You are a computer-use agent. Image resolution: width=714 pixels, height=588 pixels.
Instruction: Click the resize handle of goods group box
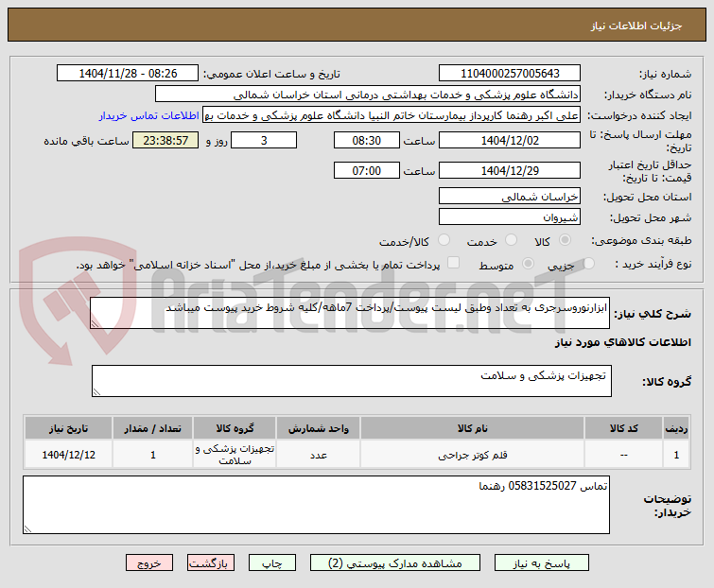96,392
